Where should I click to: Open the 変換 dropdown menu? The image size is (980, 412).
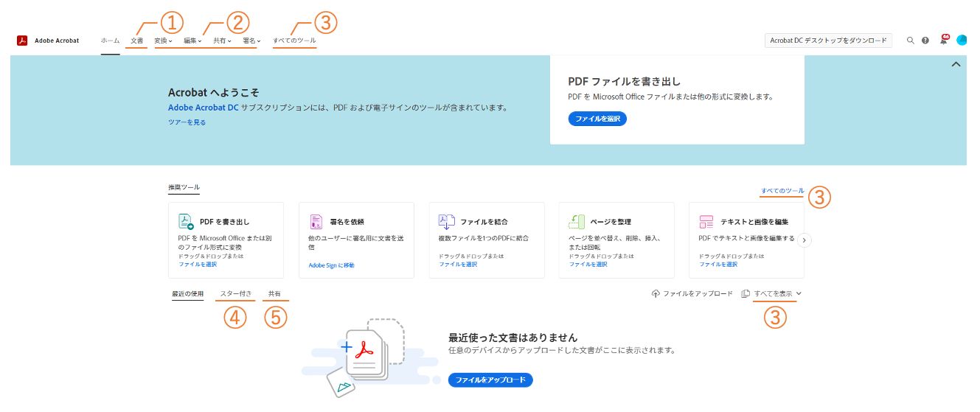(163, 41)
